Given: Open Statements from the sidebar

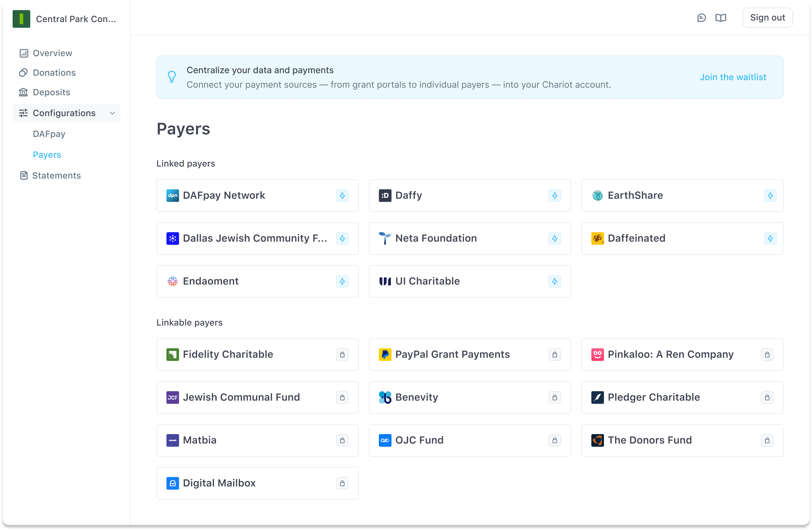Looking at the screenshot, I should (56, 176).
